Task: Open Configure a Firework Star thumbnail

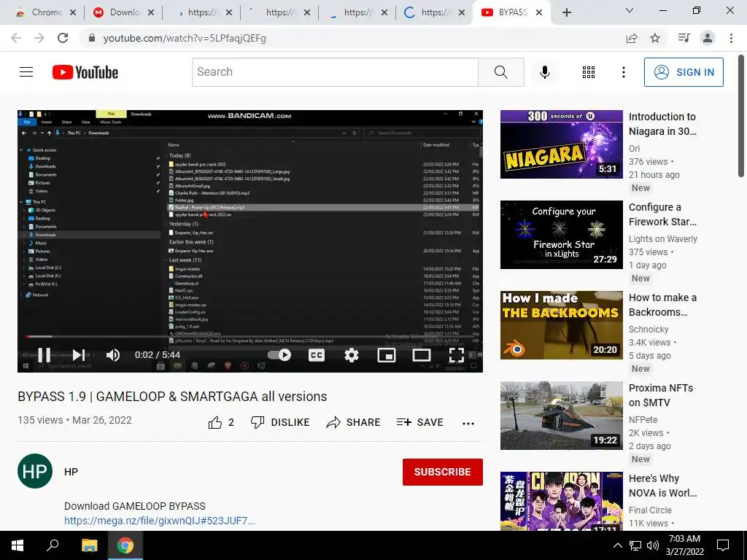Action: 561,235
